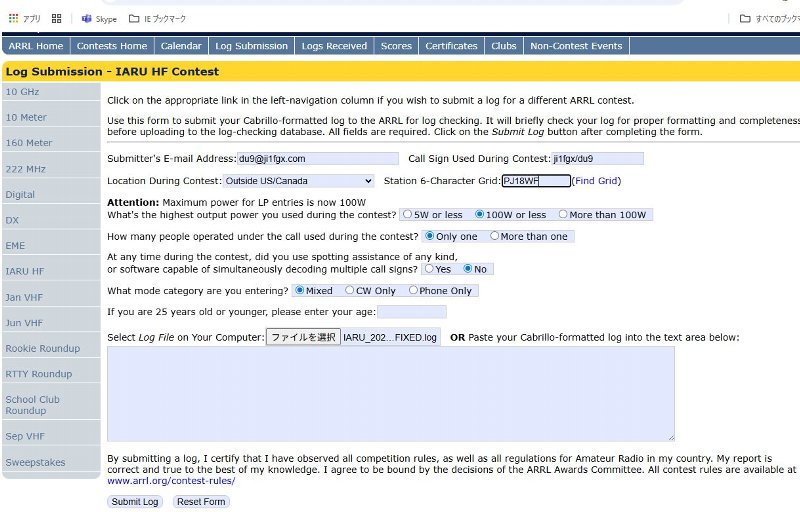Image resolution: width=800 pixels, height=512 pixels.
Task: Select Yes for spotting assistance
Action: click(429, 268)
